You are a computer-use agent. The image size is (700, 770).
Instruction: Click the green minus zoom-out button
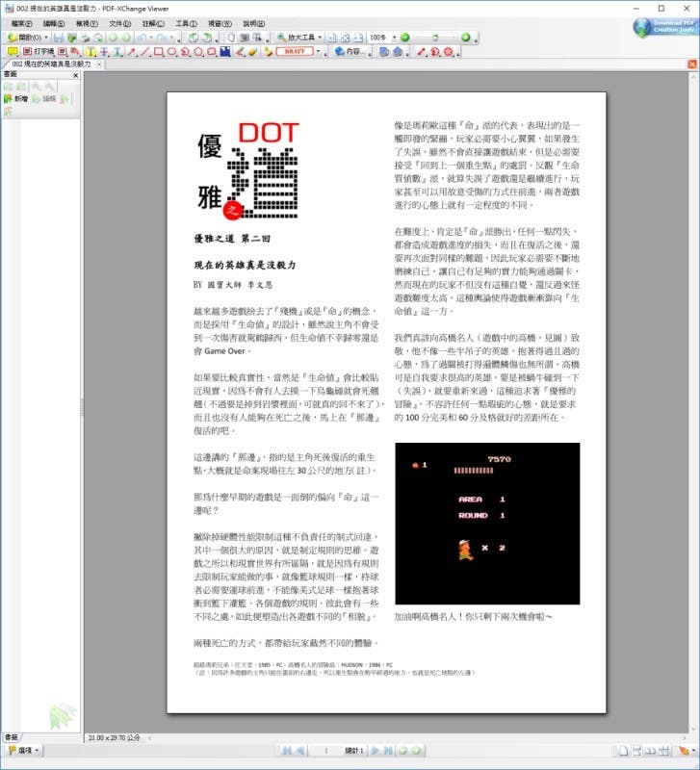[404, 38]
